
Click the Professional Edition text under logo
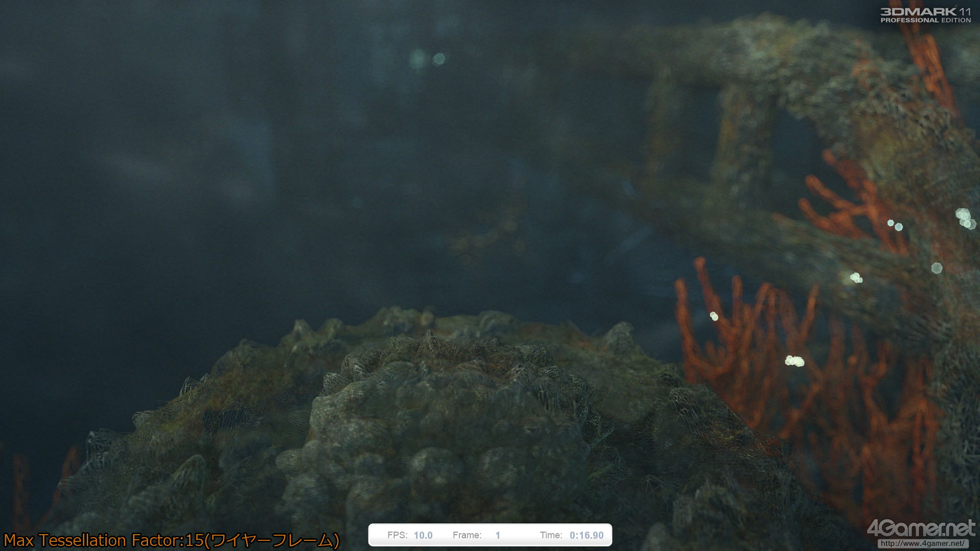[x=925, y=20]
